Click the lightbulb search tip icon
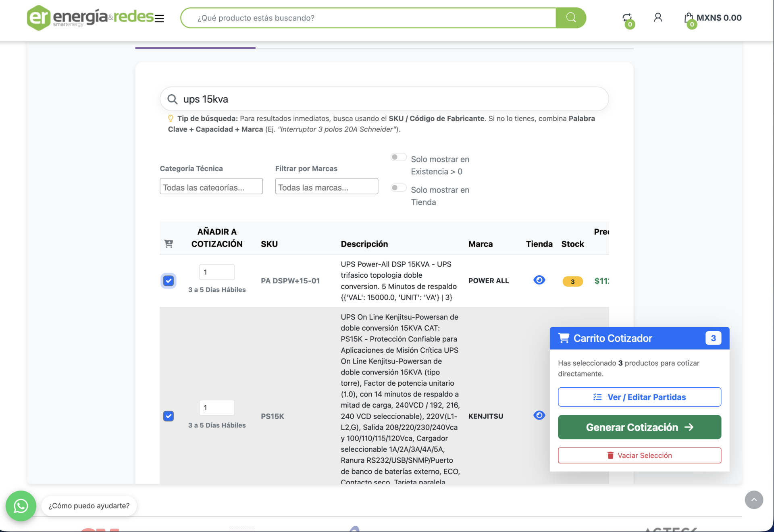 click(x=171, y=118)
